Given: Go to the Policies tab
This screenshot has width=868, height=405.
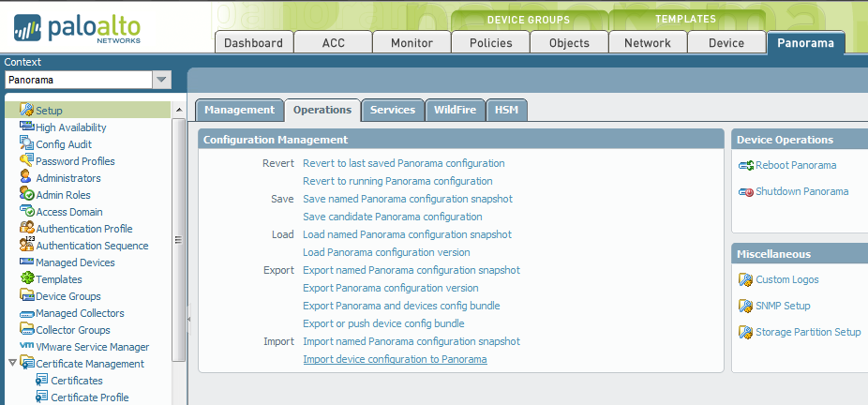Looking at the screenshot, I should (x=491, y=42).
